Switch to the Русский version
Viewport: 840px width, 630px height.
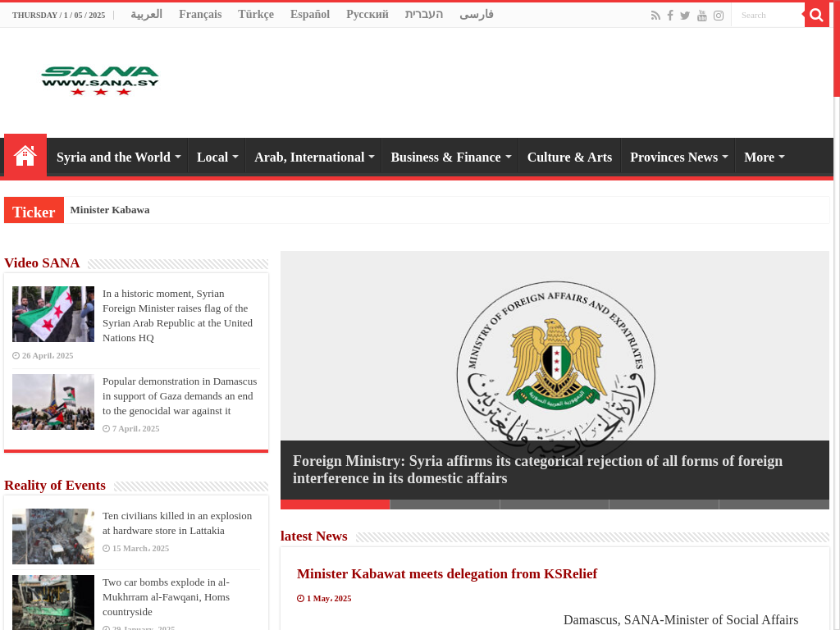click(x=367, y=15)
